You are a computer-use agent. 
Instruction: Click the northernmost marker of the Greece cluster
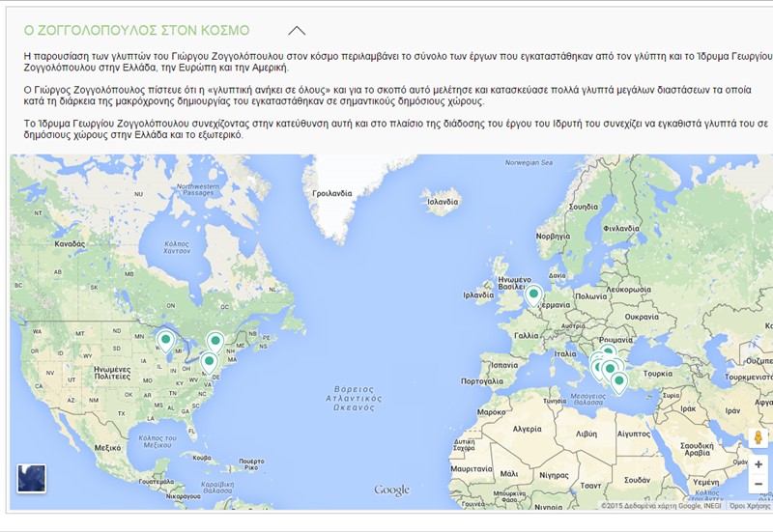tap(607, 353)
